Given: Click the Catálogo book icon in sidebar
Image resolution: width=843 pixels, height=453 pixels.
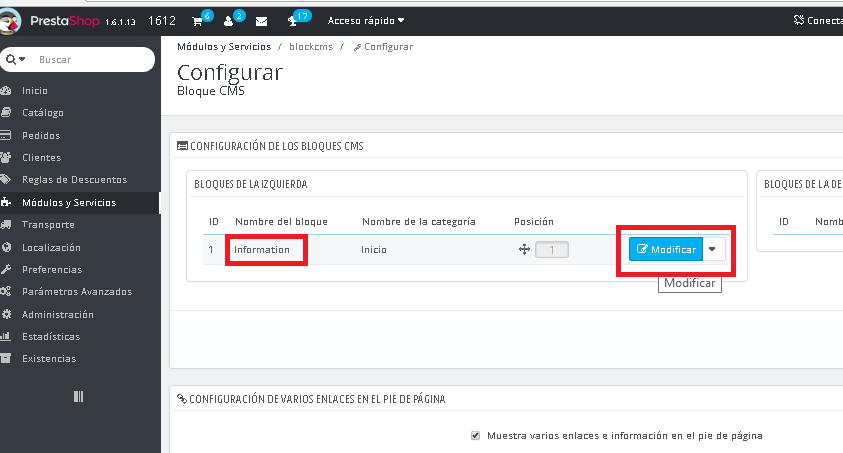Looking at the screenshot, I should click(7, 113).
